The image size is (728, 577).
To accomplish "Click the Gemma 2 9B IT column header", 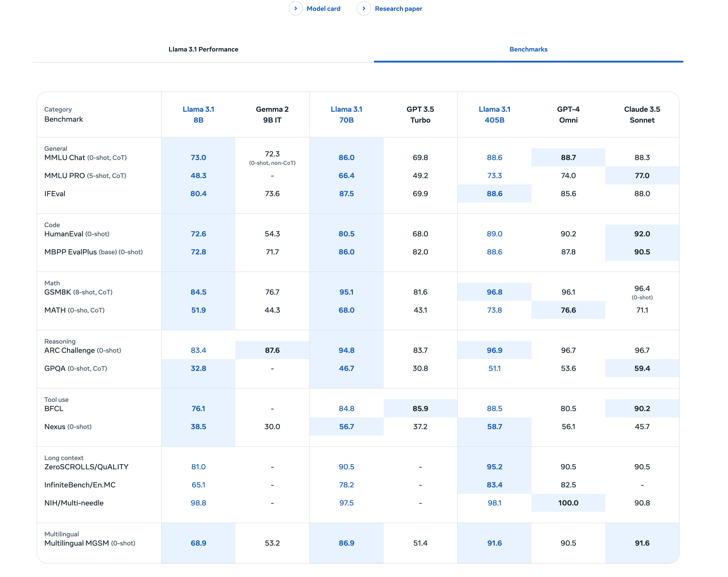I will click(272, 114).
